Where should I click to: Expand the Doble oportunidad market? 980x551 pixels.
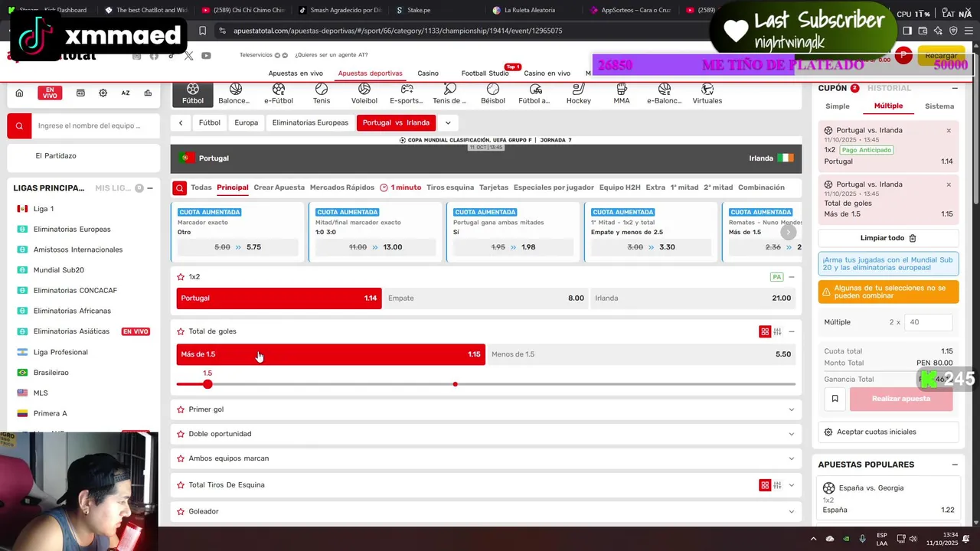791,434
